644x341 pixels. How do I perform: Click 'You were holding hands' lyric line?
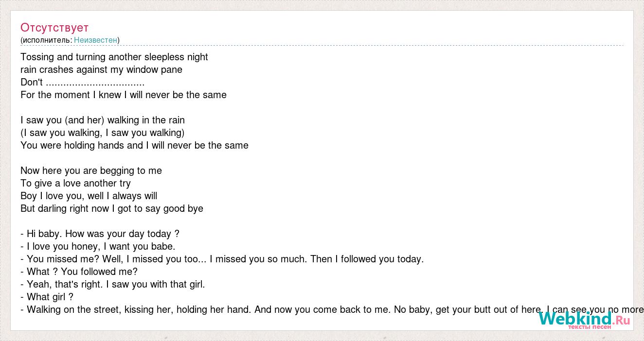tap(134, 145)
